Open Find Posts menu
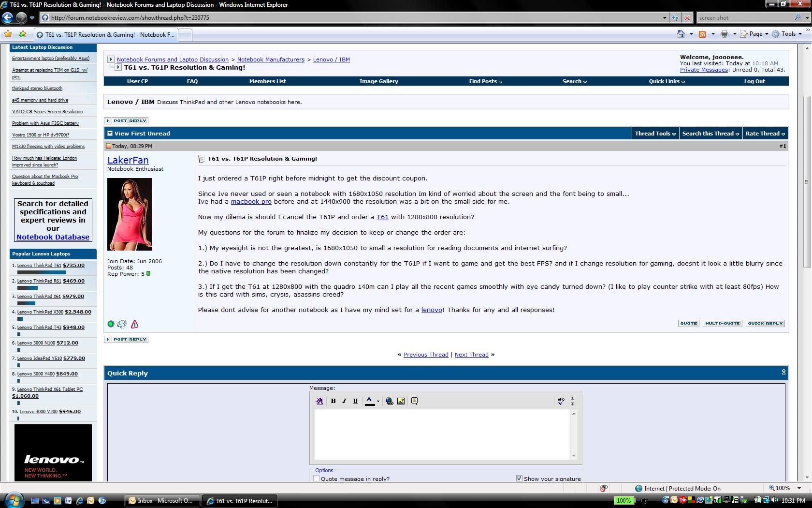Viewport: 812px width, 508px height. point(485,81)
